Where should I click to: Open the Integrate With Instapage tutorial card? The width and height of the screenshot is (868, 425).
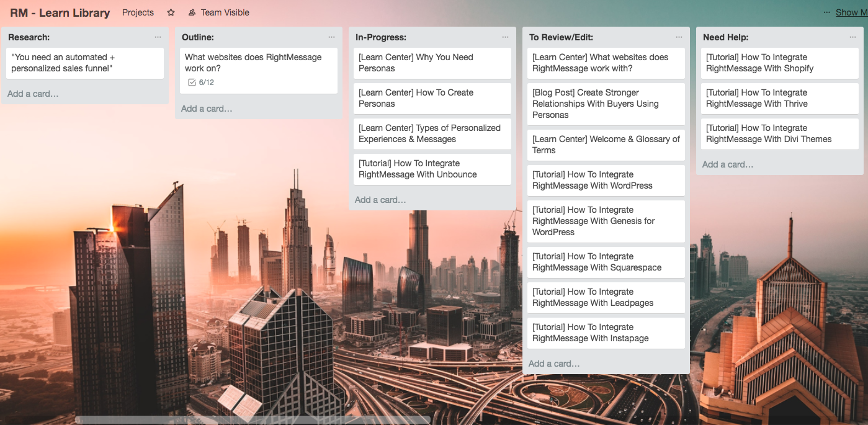(x=606, y=333)
